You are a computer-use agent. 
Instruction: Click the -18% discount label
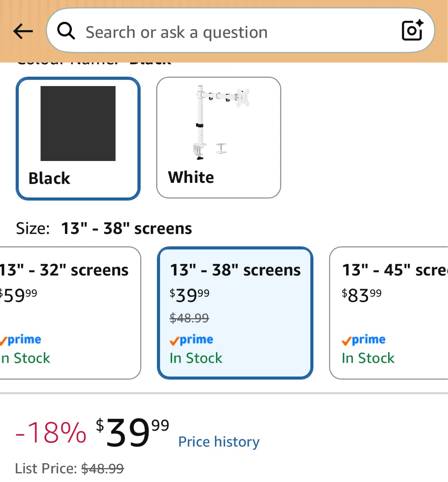point(51,432)
